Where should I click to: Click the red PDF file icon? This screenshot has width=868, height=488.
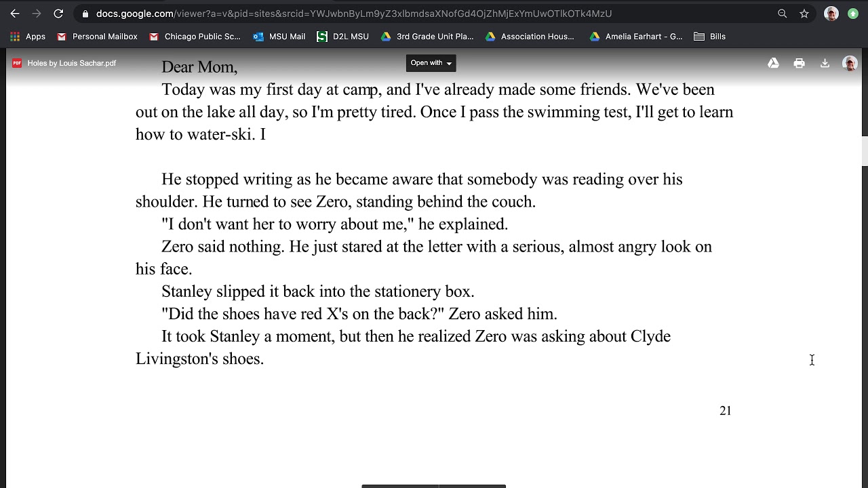pyautogui.click(x=17, y=63)
